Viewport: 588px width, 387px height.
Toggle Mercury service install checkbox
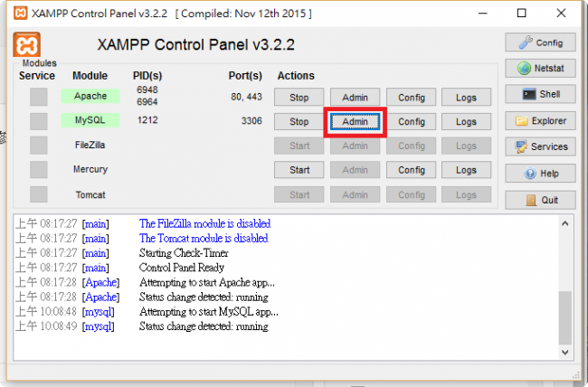[x=39, y=170]
